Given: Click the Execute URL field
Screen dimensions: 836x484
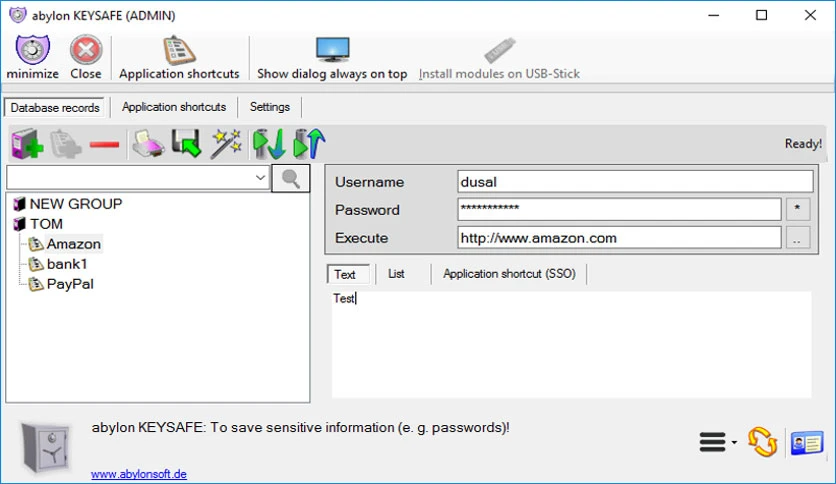Looking at the screenshot, I should click(619, 238).
